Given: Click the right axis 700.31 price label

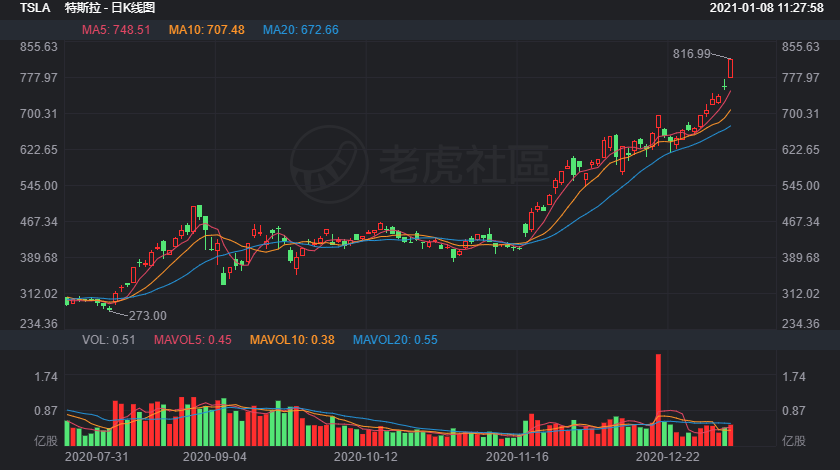Looking at the screenshot, I should [800, 114].
